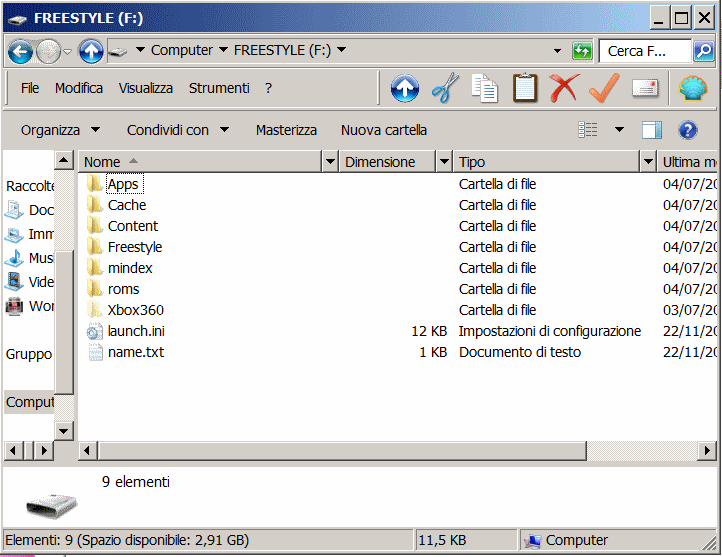Click Nuova cartella button
The width and height of the screenshot is (722, 557).
pos(384,130)
